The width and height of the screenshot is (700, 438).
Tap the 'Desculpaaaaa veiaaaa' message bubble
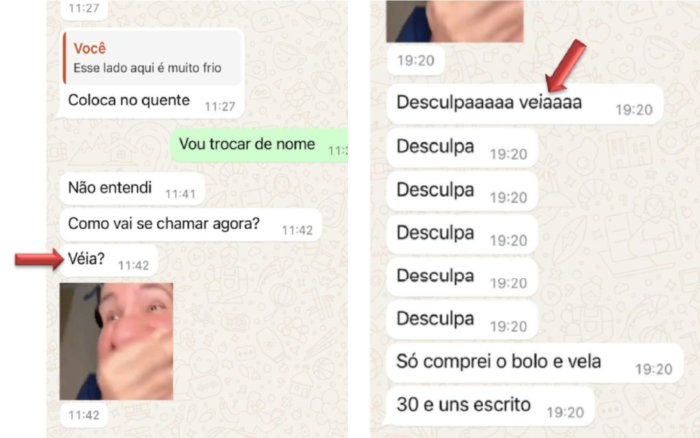[525, 104]
